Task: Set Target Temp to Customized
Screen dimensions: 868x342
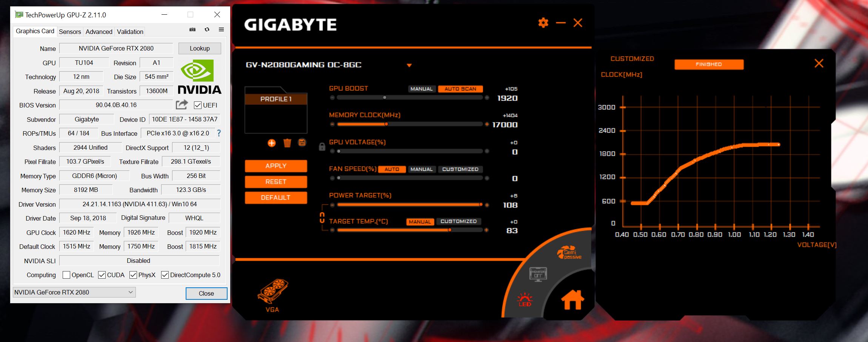Action: (459, 222)
